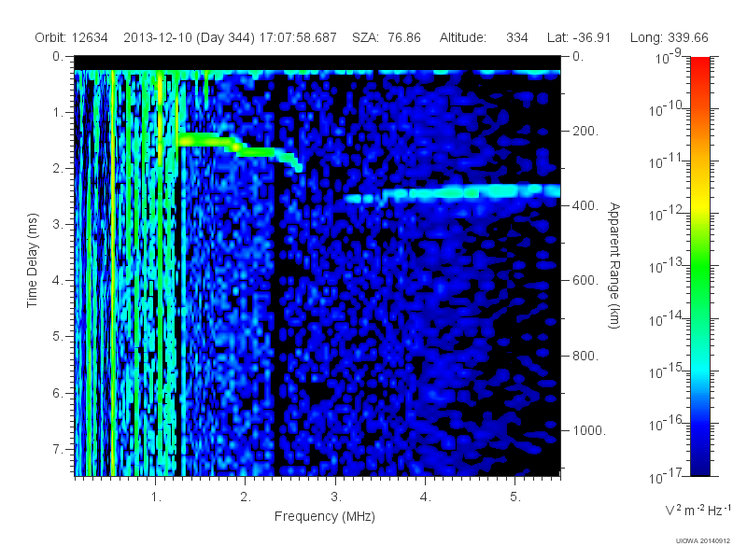Image resolution: width=747 pixels, height=560 pixels.
Task: Select the date '2013-12-10 (Day 344)' text
Action: 190,37
